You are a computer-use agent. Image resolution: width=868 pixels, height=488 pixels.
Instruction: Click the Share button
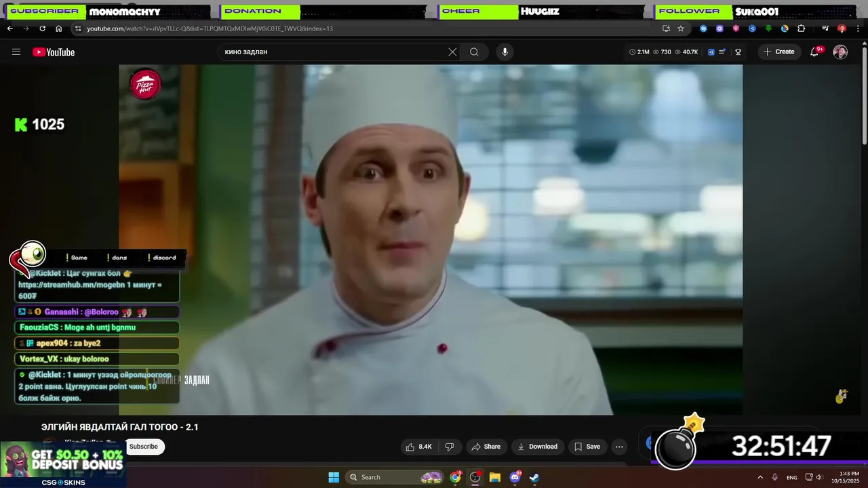pos(486,447)
